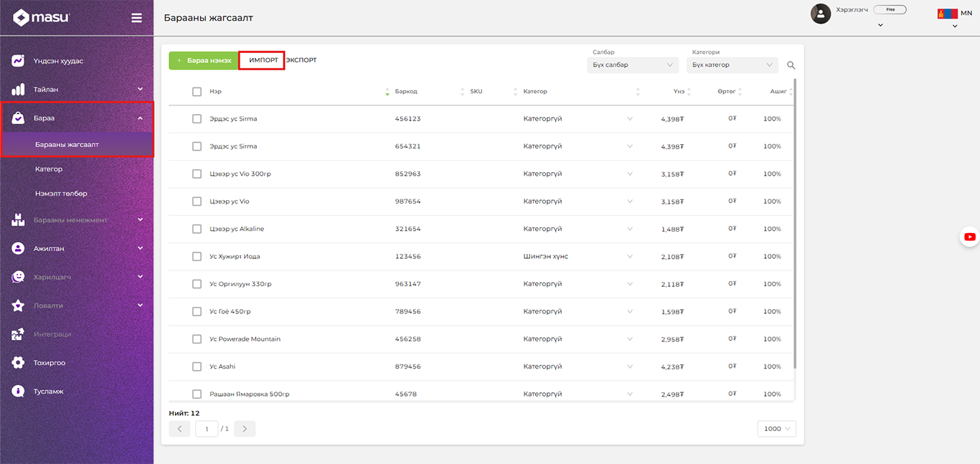Open the 1000 page size dropdown
The width and height of the screenshot is (980, 464).
pos(776,429)
